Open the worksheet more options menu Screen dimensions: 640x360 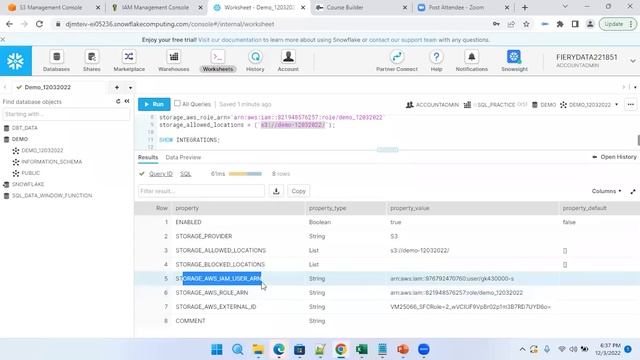[631, 104]
